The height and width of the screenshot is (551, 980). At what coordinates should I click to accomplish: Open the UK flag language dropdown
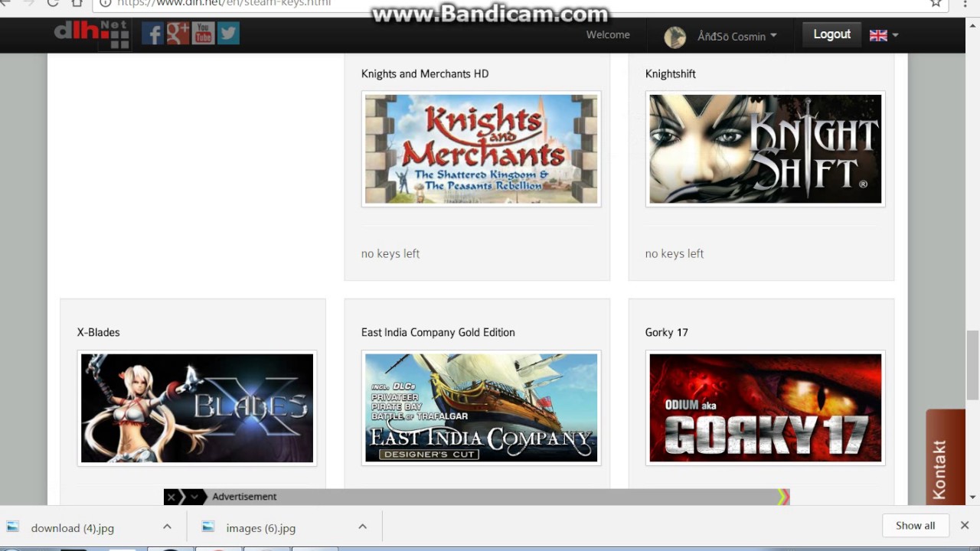pos(884,35)
